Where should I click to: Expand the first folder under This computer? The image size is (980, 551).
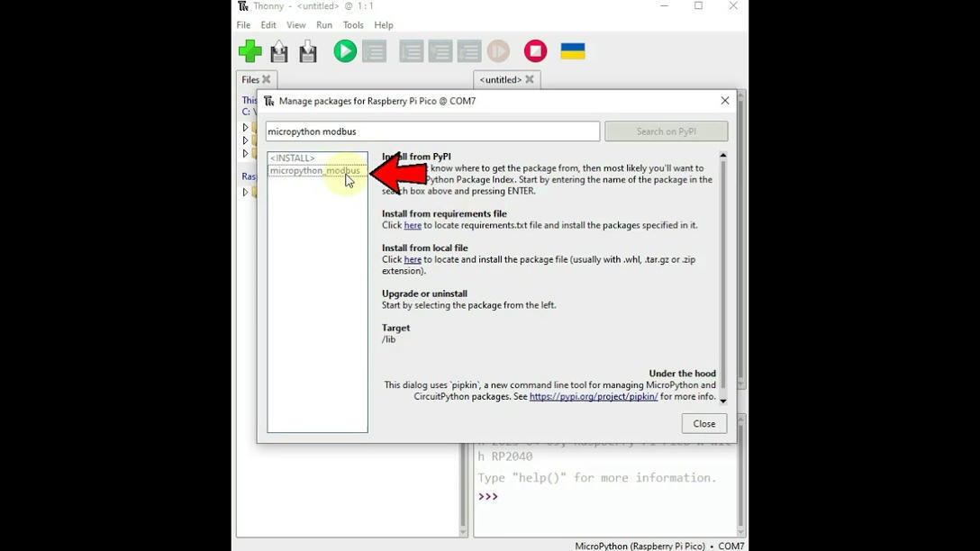coord(244,127)
